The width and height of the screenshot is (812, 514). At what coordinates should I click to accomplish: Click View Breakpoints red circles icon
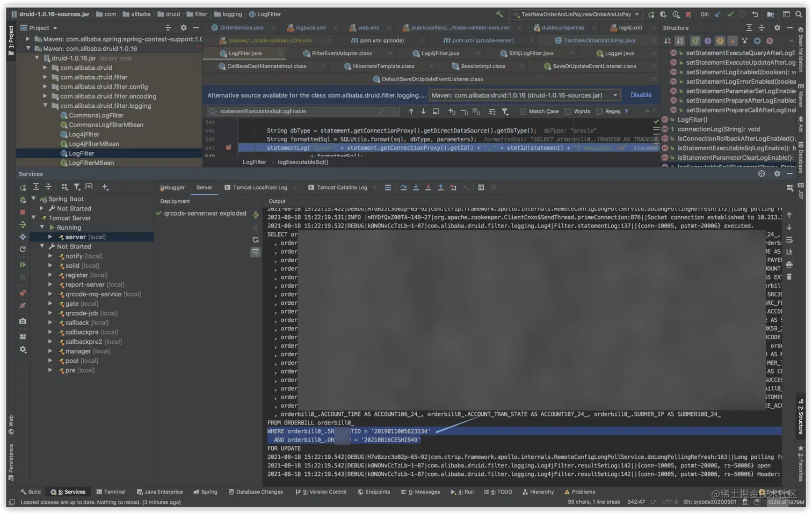click(x=23, y=293)
